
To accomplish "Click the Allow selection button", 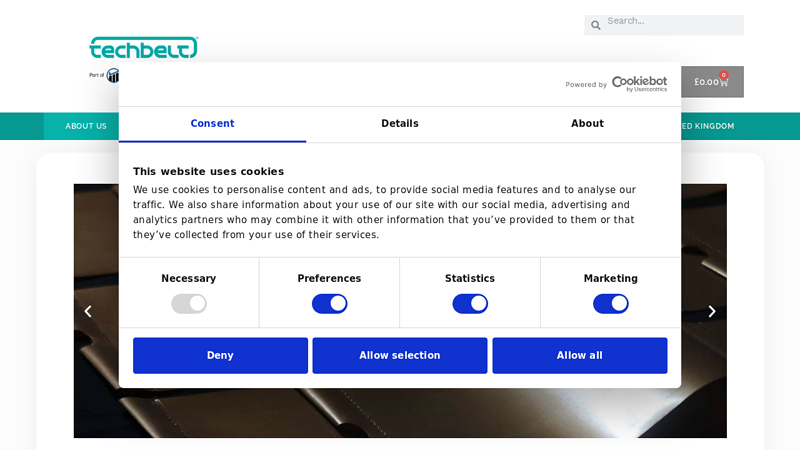I will [400, 355].
